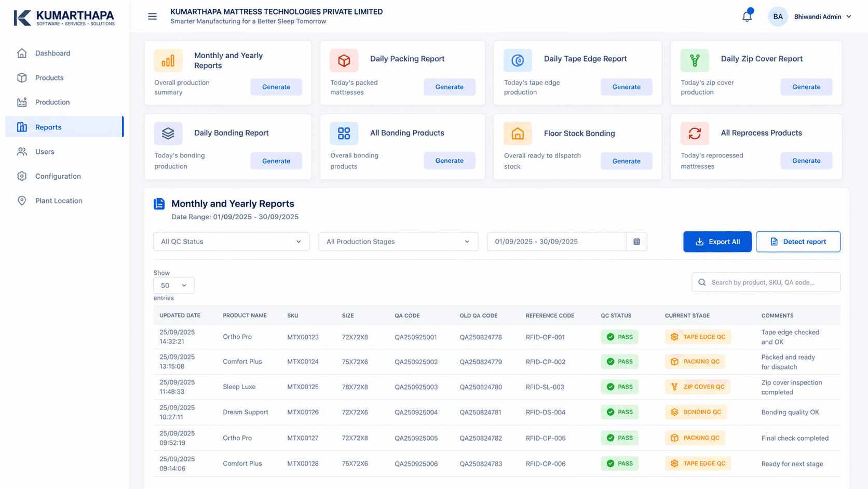The height and width of the screenshot is (489, 868).
Task: Focus the search by product, SKU, QA code field
Action: click(766, 282)
